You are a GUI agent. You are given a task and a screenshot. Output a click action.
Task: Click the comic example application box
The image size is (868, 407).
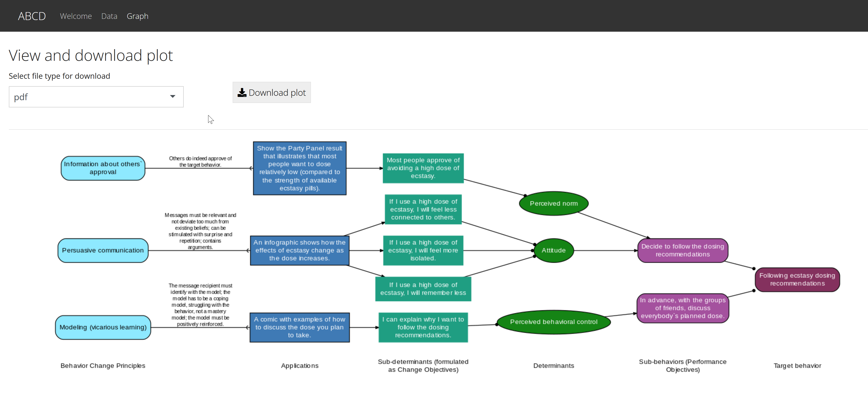click(x=300, y=327)
